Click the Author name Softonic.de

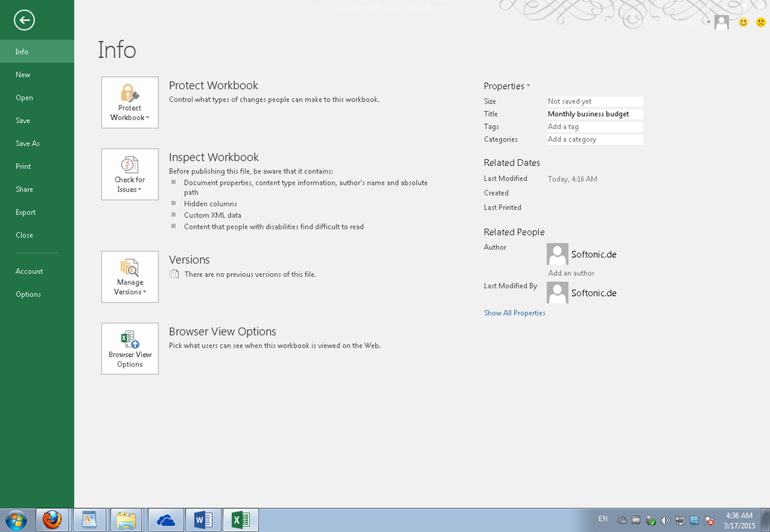click(x=593, y=254)
